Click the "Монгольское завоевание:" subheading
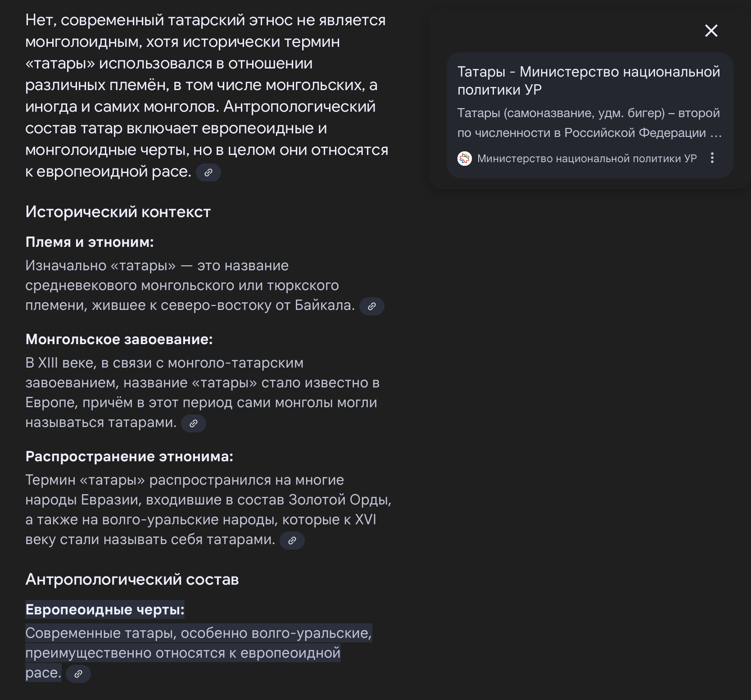The width and height of the screenshot is (751, 700). click(x=119, y=340)
